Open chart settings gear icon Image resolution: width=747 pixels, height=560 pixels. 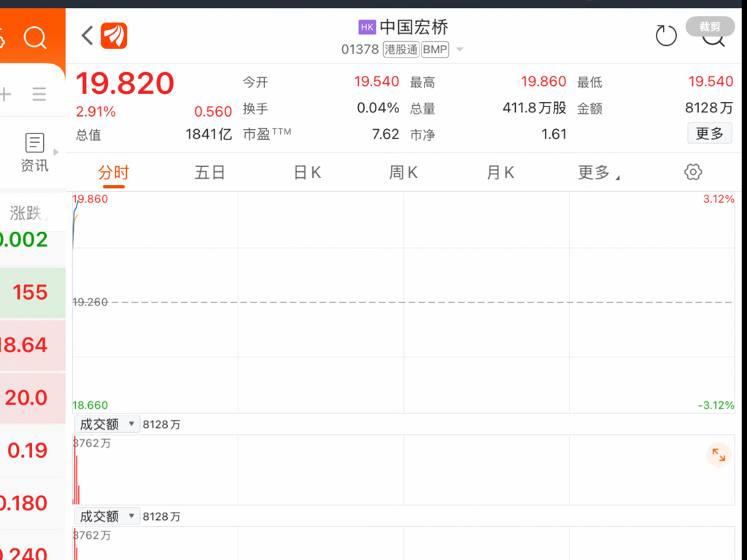[x=693, y=172]
